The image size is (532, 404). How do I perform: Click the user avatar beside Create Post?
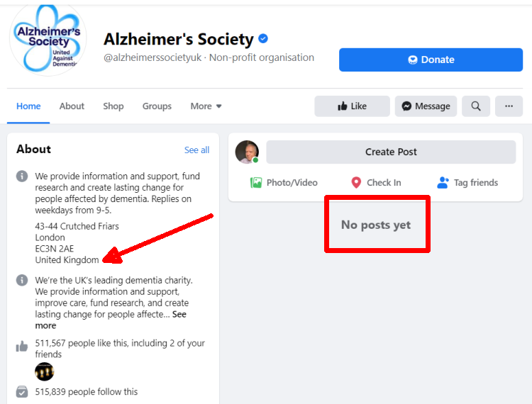(x=248, y=152)
